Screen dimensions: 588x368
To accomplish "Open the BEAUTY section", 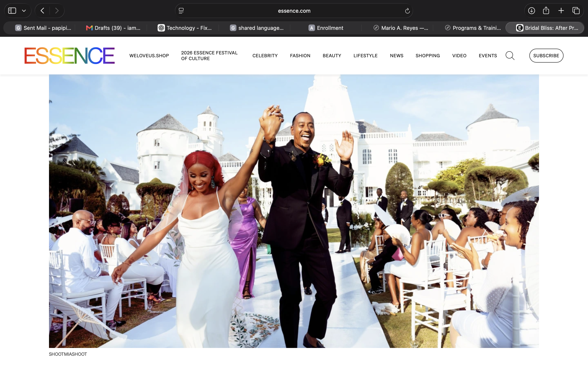I will 332,56.
